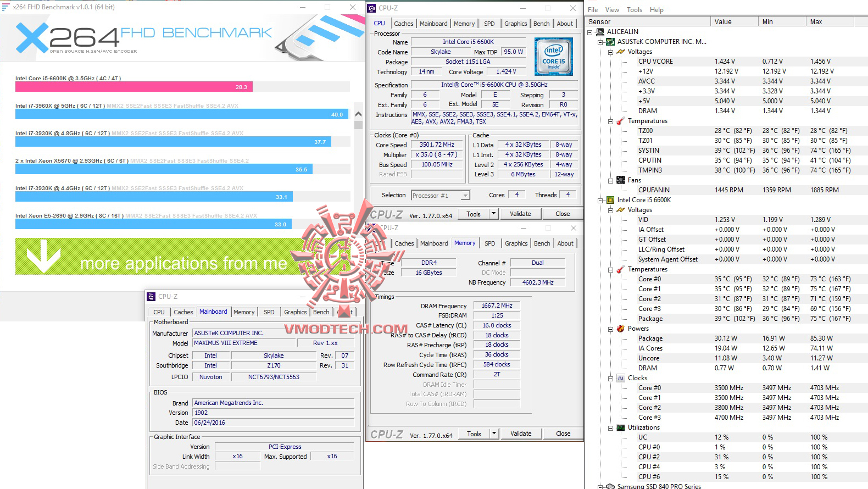868x489 pixels.
Task: Collapse the Clocks node
Action: coord(610,379)
